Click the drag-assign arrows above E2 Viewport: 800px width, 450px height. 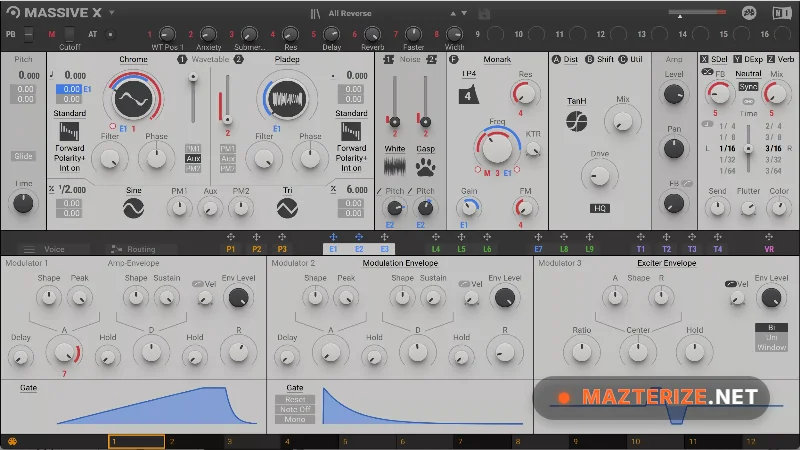pos(359,237)
